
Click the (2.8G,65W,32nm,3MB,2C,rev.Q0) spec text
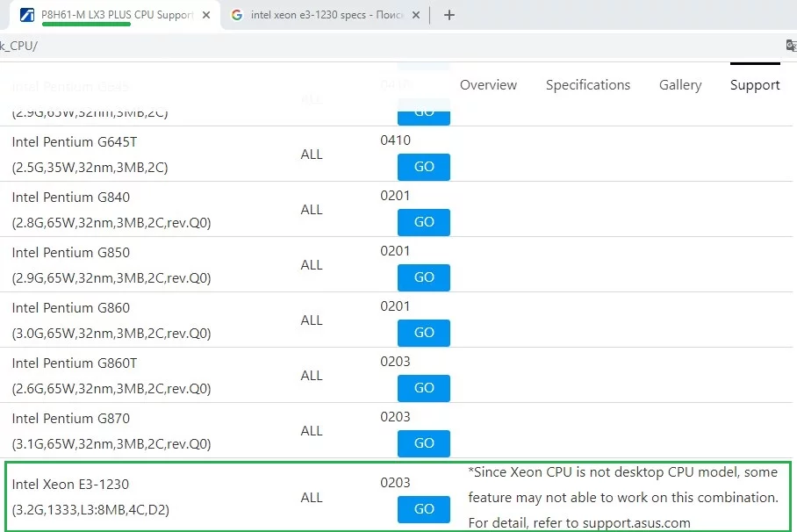click(x=111, y=223)
